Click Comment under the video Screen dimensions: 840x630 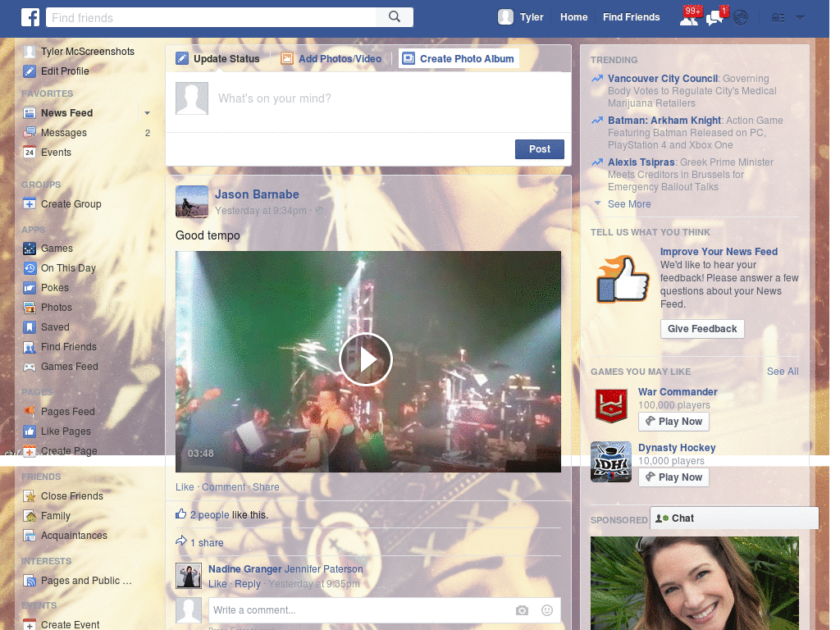coord(223,487)
